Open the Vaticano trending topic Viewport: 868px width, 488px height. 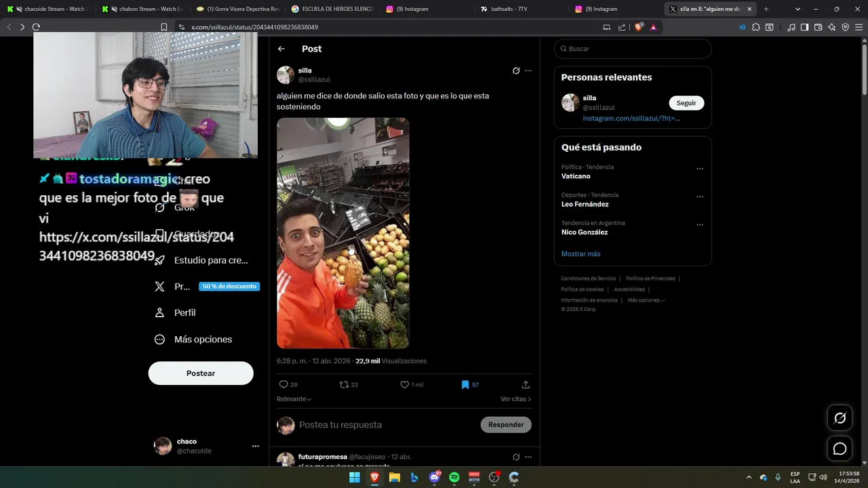[576, 176]
